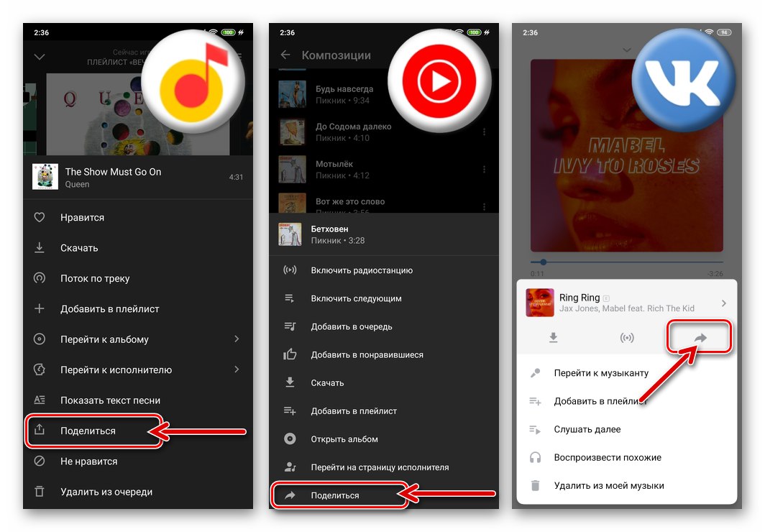
Task: Choose Поток по треку option
Action: (138, 278)
